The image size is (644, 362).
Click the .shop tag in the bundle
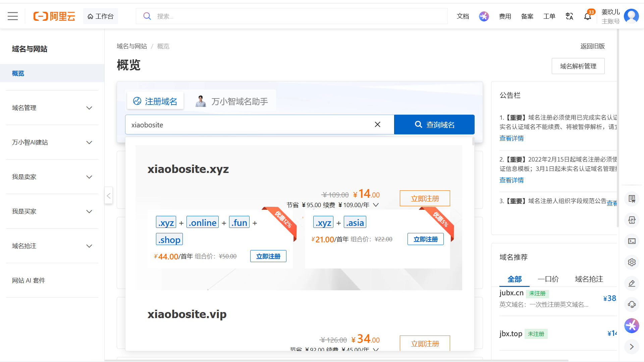pyautogui.click(x=169, y=240)
